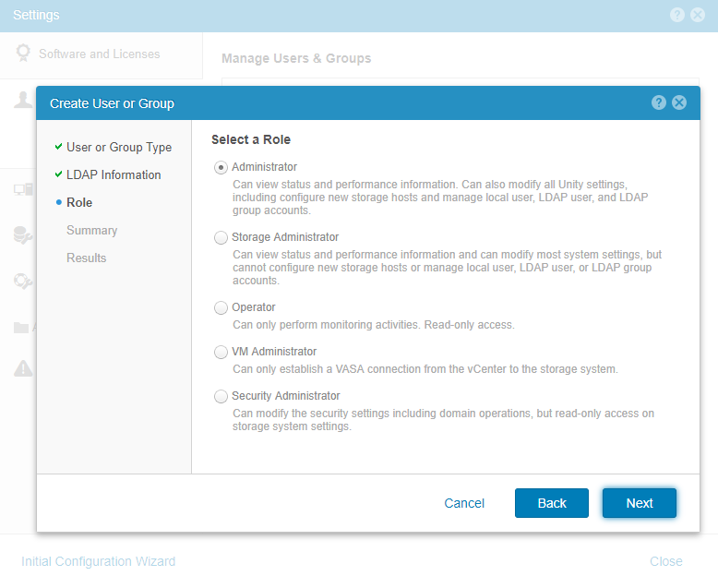This screenshot has width=718, height=588.
Task: Click the checkmark beside User or Group Type
Action: 58,147
